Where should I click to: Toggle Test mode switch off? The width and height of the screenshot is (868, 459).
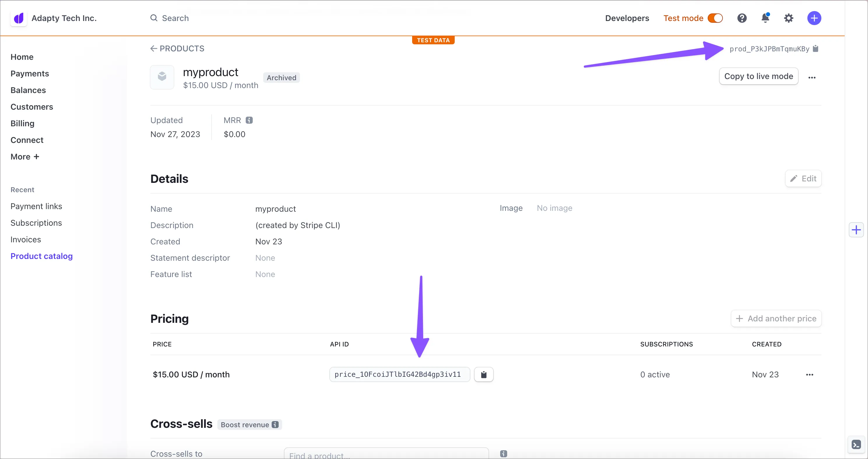click(x=715, y=18)
